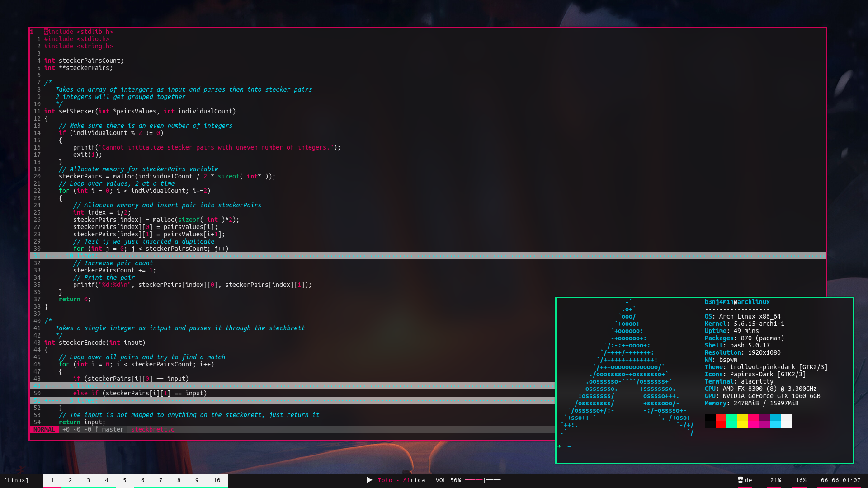Click the play icon before Toto - Africa
This screenshot has height=488, width=868.
[369, 480]
